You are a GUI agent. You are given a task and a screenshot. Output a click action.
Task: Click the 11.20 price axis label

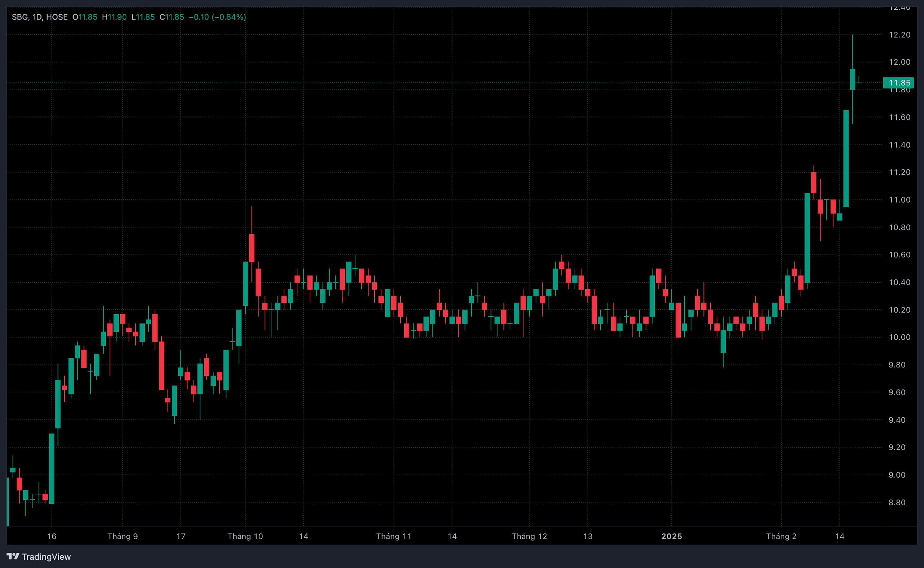click(899, 172)
